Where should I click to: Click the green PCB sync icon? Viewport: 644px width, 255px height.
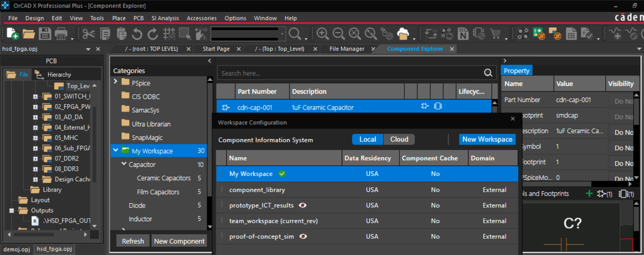coord(539,34)
